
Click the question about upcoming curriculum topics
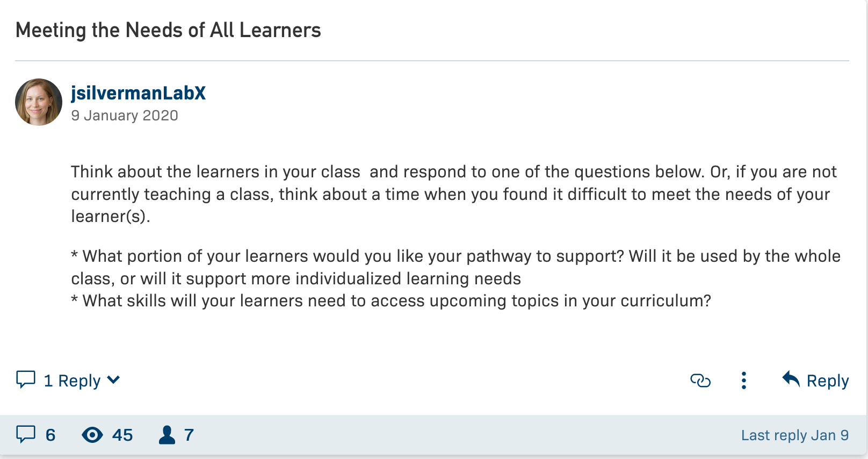pos(391,300)
